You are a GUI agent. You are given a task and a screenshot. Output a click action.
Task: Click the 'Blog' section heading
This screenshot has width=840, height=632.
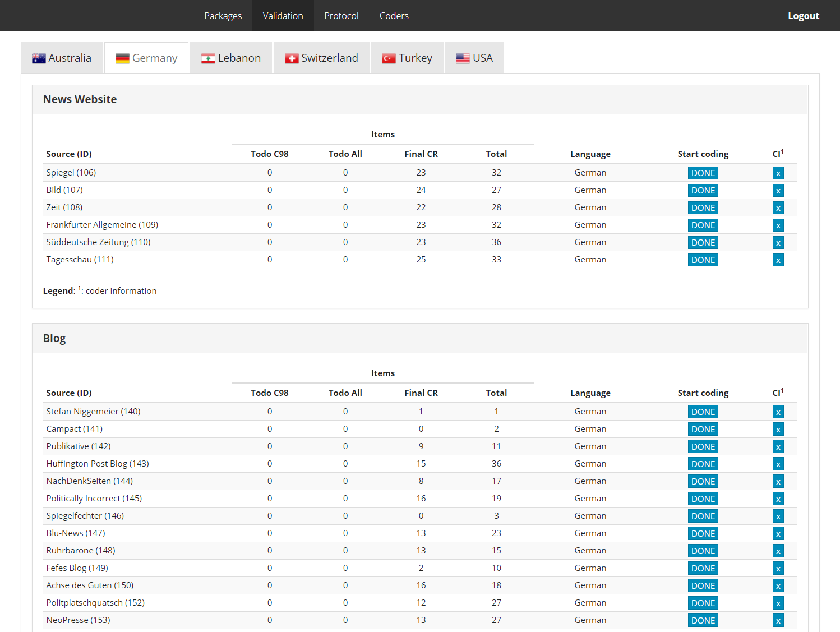(54, 338)
